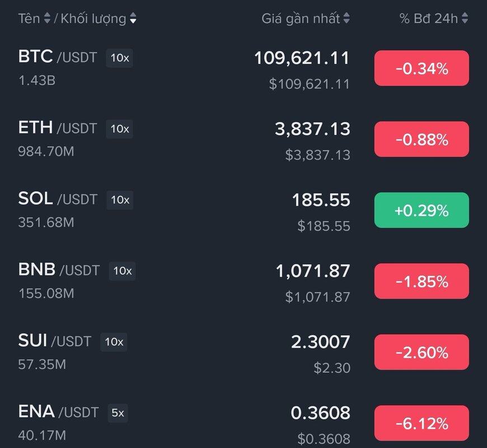Sort by latest price Giá gần nhất
This screenshot has height=448, width=487.
pos(346,18)
